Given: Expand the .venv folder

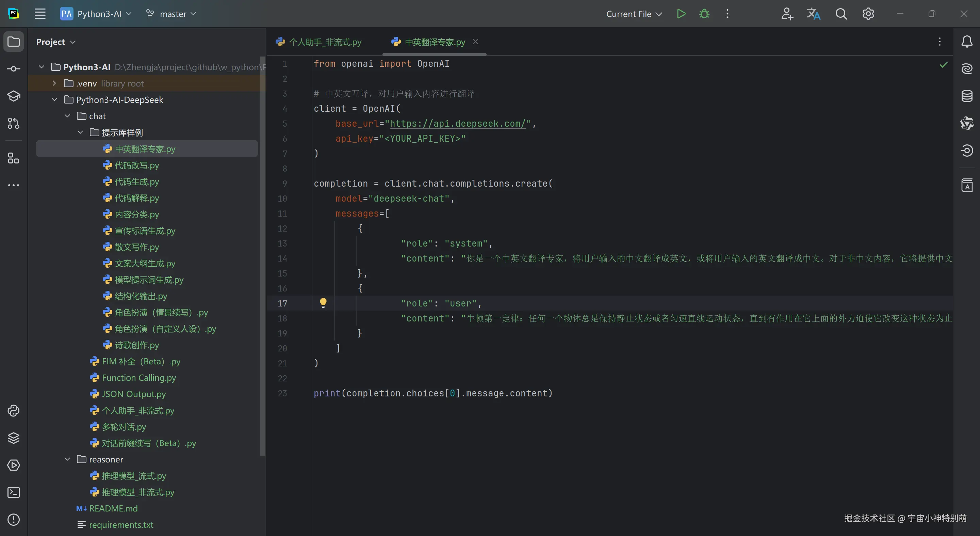Looking at the screenshot, I should click(54, 83).
